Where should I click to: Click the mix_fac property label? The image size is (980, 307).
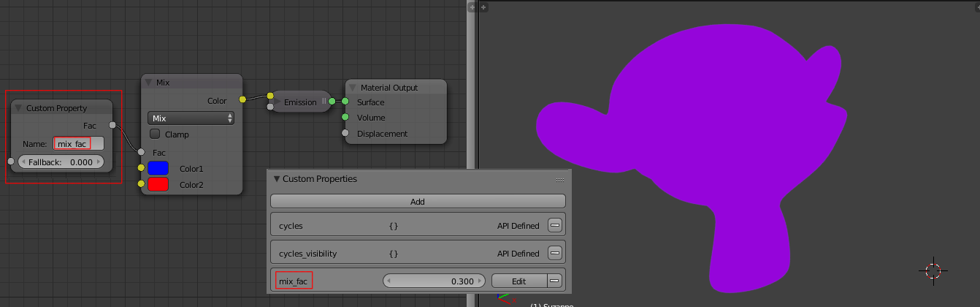coord(294,281)
